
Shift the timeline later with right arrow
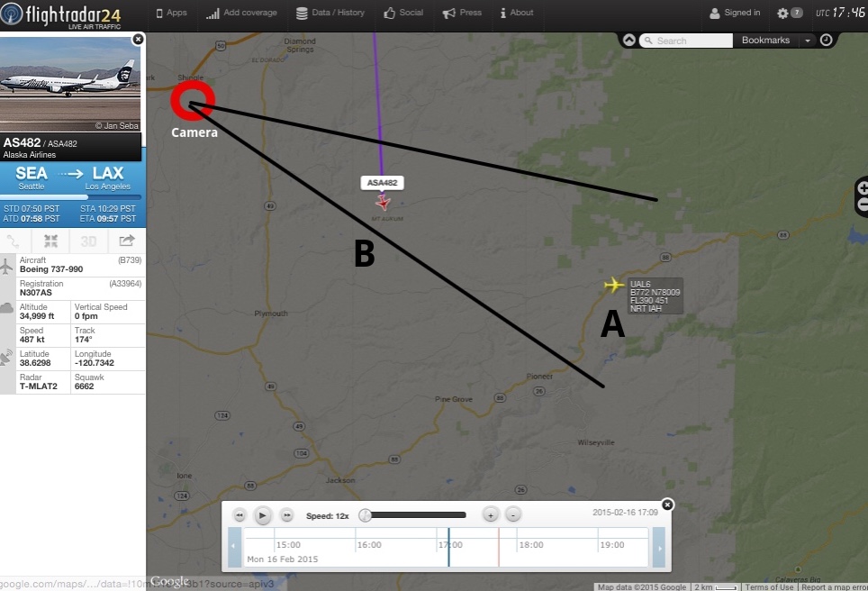tap(659, 547)
